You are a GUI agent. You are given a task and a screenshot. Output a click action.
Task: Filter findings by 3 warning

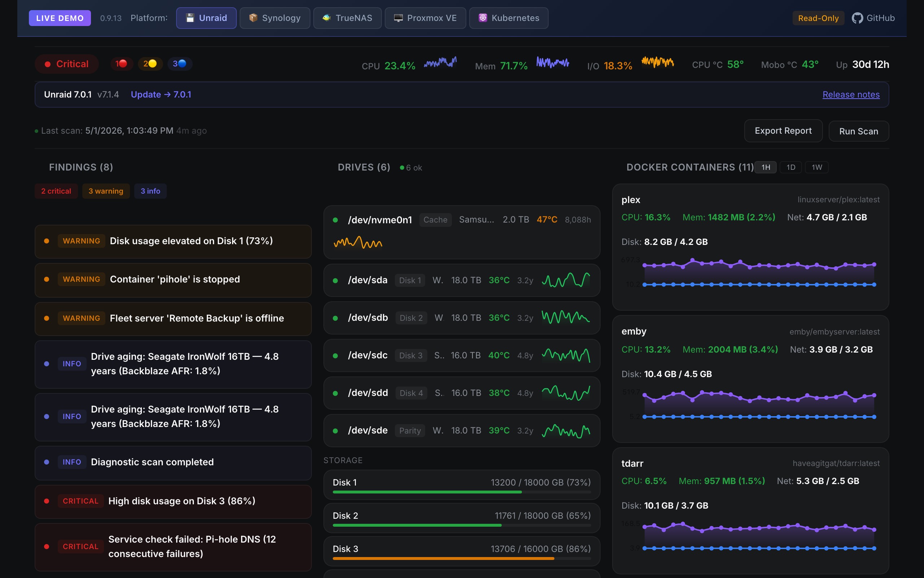click(x=106, y=191)
